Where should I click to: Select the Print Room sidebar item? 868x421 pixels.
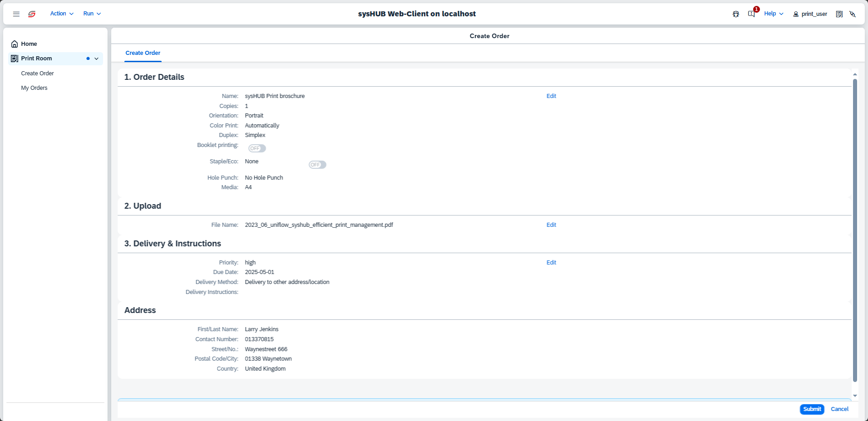55,59
